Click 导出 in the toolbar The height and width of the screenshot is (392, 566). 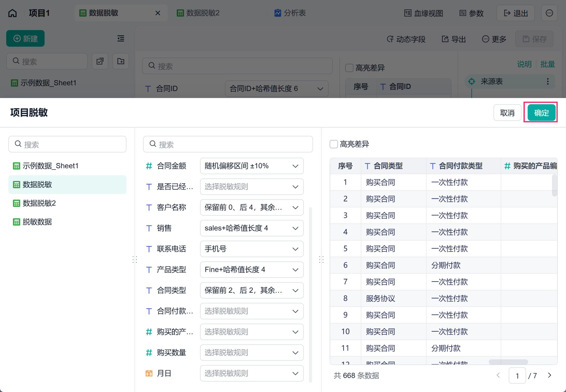tap(454, 39)
